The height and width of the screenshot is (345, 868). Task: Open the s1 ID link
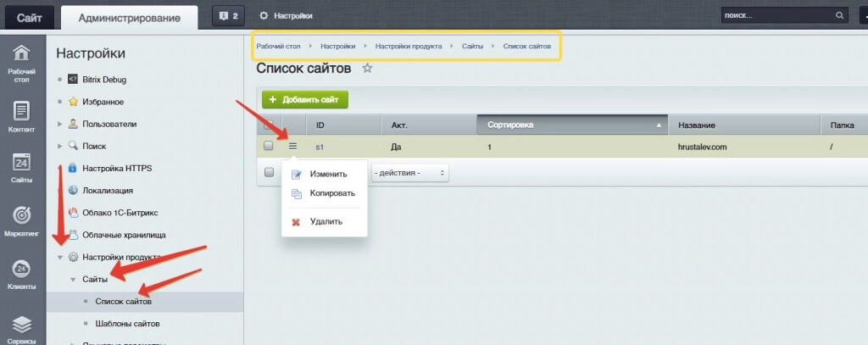tap(320, 147)
